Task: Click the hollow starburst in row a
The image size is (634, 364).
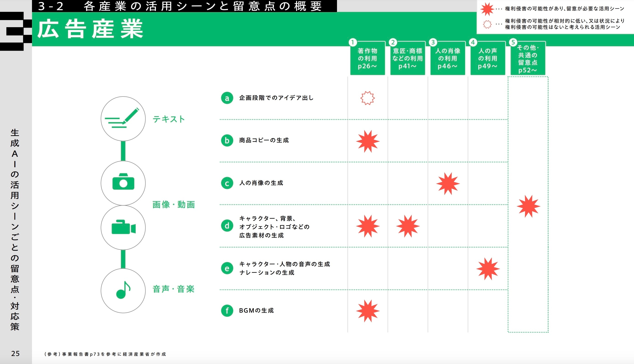Action: point(367,98)
